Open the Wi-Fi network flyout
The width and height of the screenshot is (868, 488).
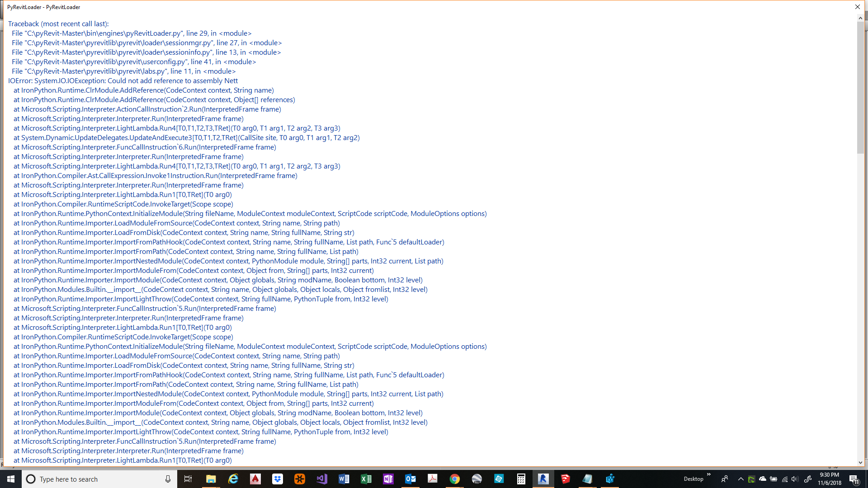coord(785,480)
